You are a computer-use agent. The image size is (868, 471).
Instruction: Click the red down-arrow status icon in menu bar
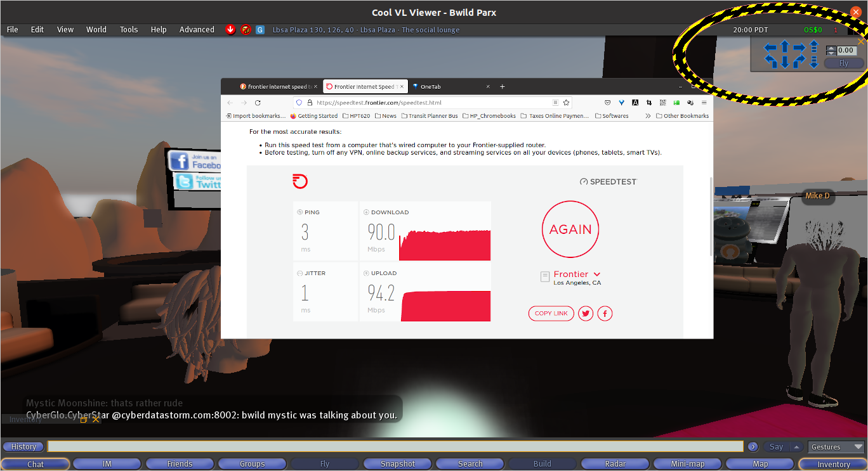(x=230, y=30)
